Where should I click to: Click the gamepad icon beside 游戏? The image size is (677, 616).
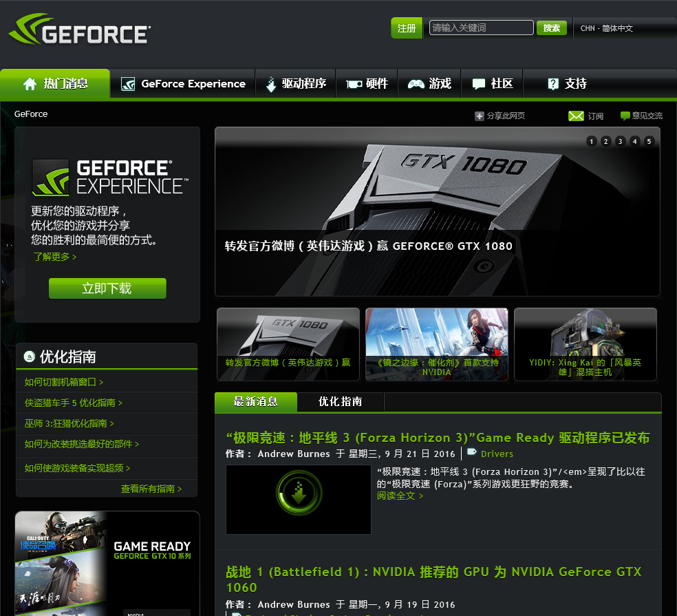[x=416, y=84]
